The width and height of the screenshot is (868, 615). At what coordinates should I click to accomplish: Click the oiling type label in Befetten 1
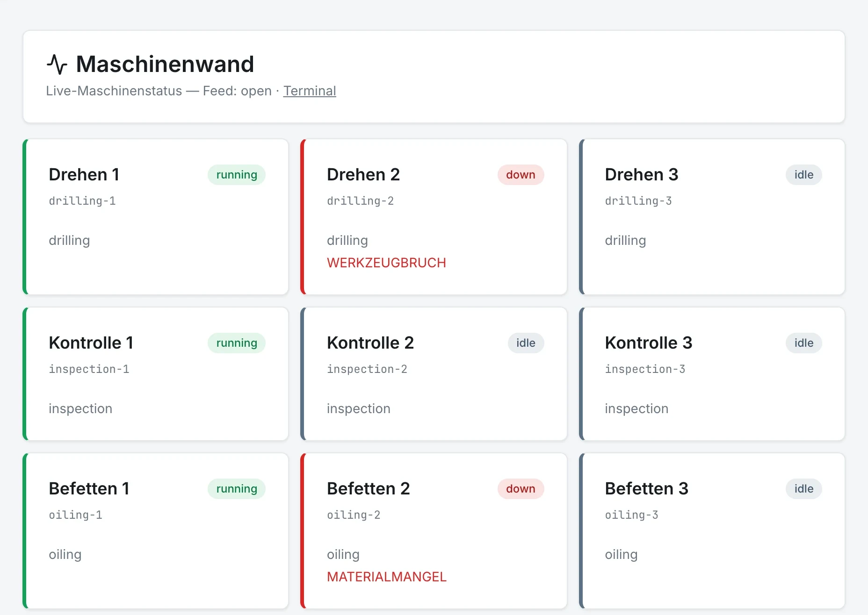pos(65,555)
